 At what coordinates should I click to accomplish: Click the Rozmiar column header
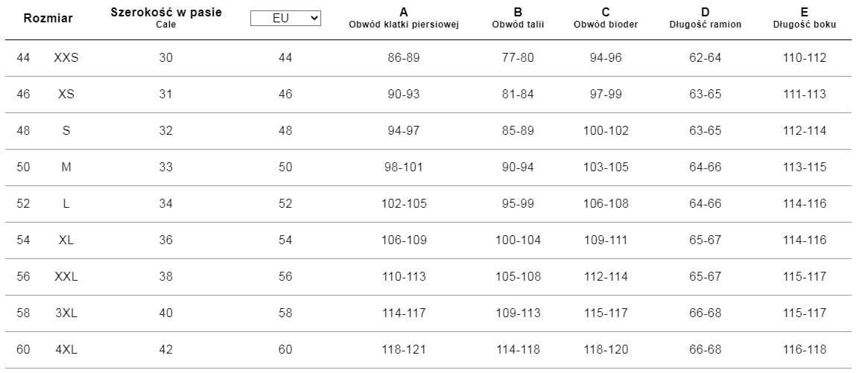48,19
